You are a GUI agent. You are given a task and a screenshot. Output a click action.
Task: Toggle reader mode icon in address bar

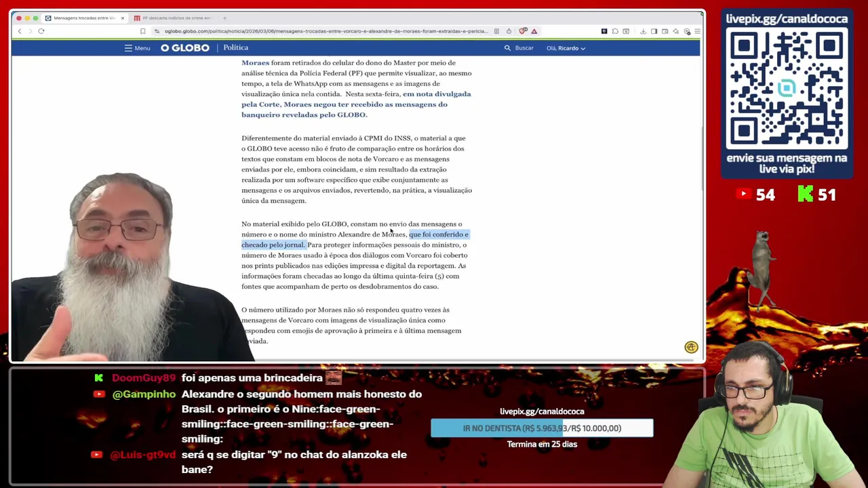(x=496, y=31)
